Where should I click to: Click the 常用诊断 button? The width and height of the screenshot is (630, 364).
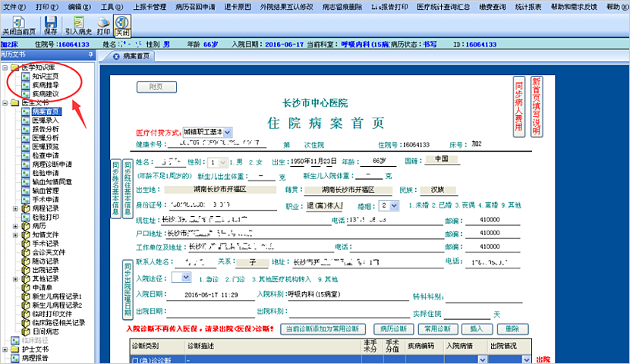437,329
